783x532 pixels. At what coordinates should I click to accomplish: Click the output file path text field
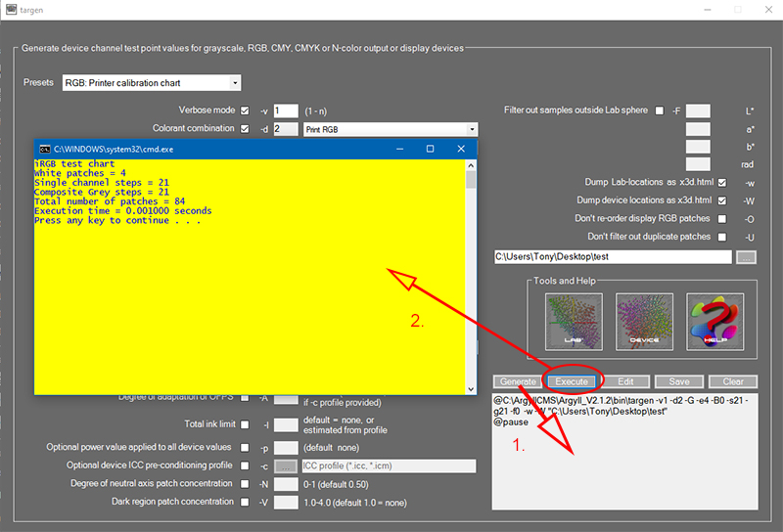[614, 257]
